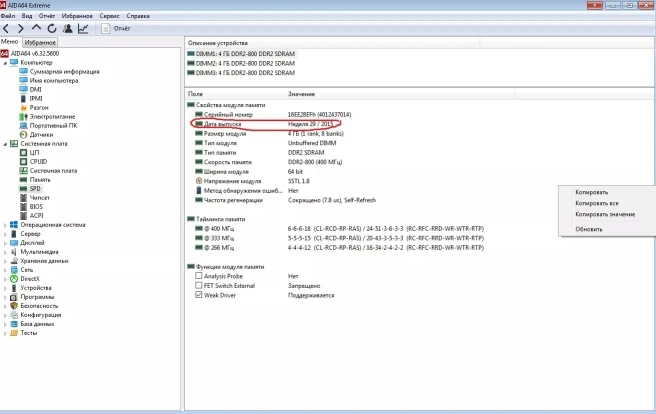Image resolution: width=656 pixels, height=414 pixels.
Task: Go forward with the right arrow toolbar icon
Action: point(20,28)
